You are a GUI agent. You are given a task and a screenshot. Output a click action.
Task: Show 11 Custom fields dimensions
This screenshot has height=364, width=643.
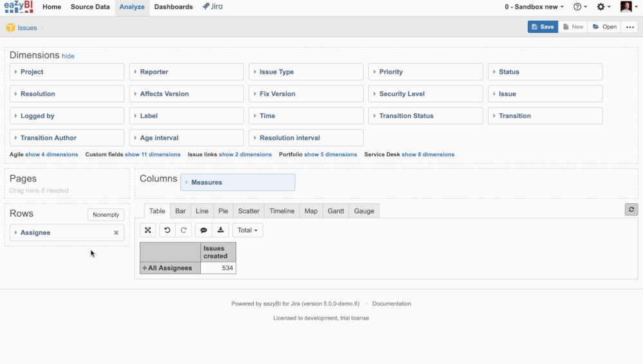(x=153, y=154)
